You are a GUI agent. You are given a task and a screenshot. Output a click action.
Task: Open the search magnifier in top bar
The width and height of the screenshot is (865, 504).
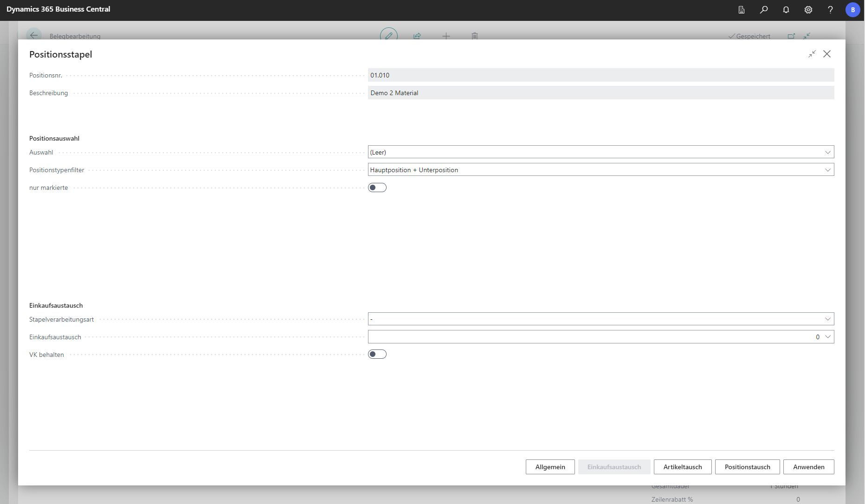[x=763, y=10]
